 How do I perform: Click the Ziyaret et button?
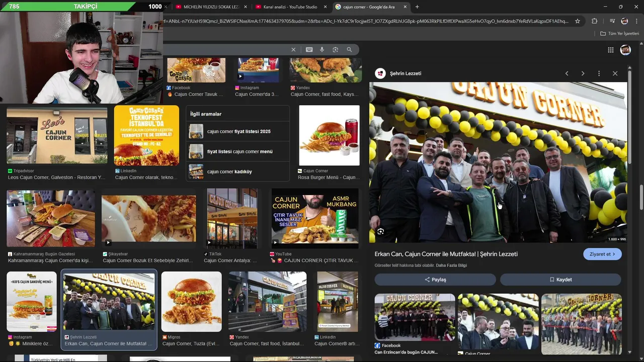[602, 254]
